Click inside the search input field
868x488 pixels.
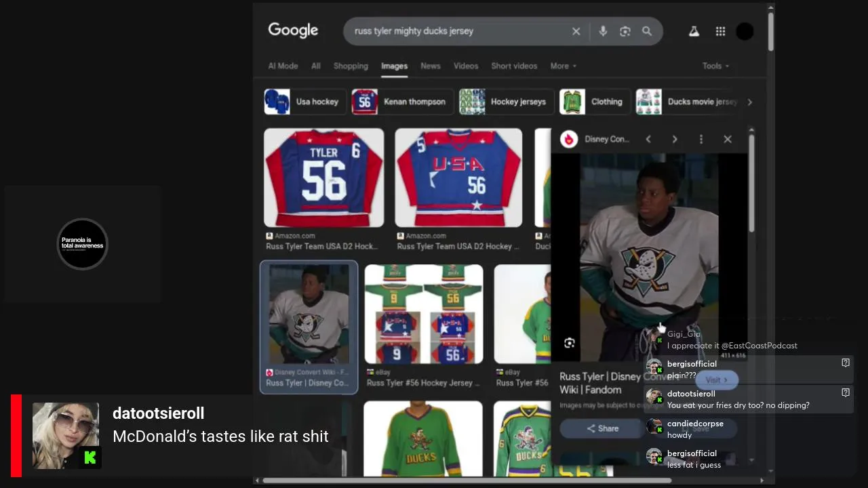[458, 31]
